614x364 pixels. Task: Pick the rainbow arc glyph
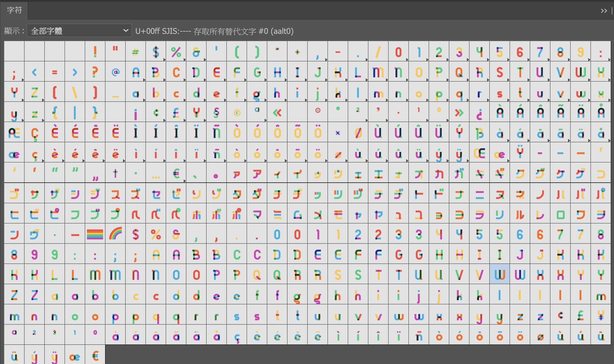[115, 234]
